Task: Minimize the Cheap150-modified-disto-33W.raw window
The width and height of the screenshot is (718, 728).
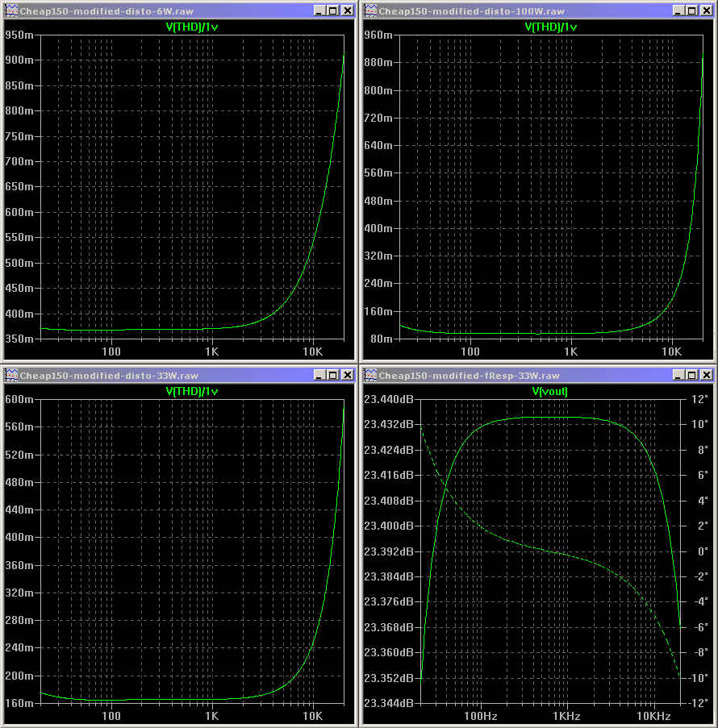Action: (x=319, y=375)
